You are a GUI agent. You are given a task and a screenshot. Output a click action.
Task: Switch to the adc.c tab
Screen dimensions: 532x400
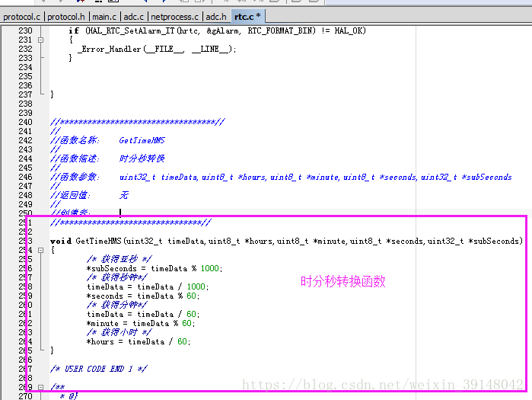point(134,17)
